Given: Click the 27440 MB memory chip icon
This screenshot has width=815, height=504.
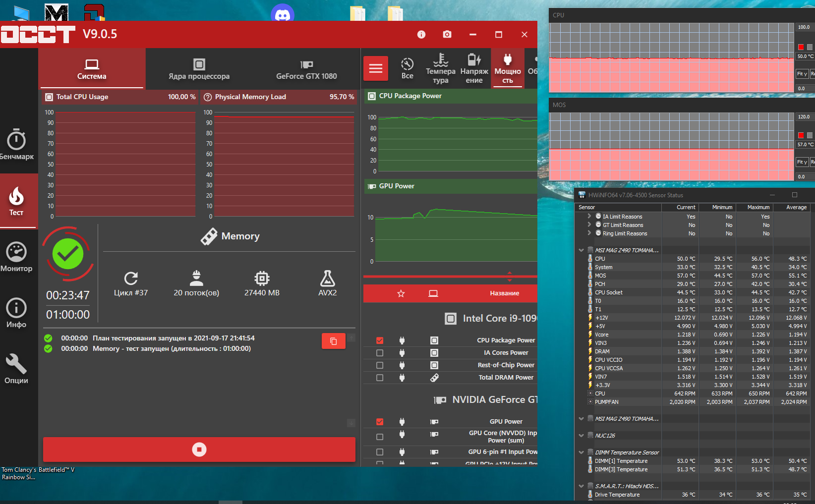Looking at the screenshot, I should pyautogui.click(x=262, y=278).
